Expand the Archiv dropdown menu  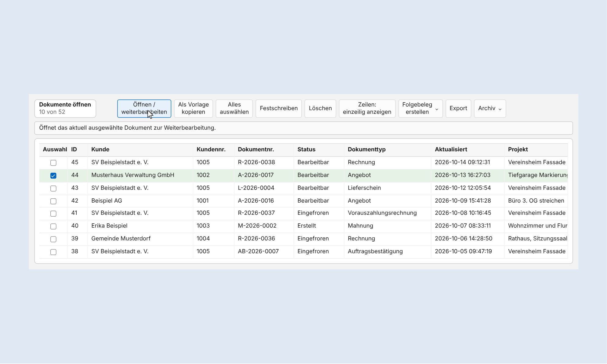[490, 108]
